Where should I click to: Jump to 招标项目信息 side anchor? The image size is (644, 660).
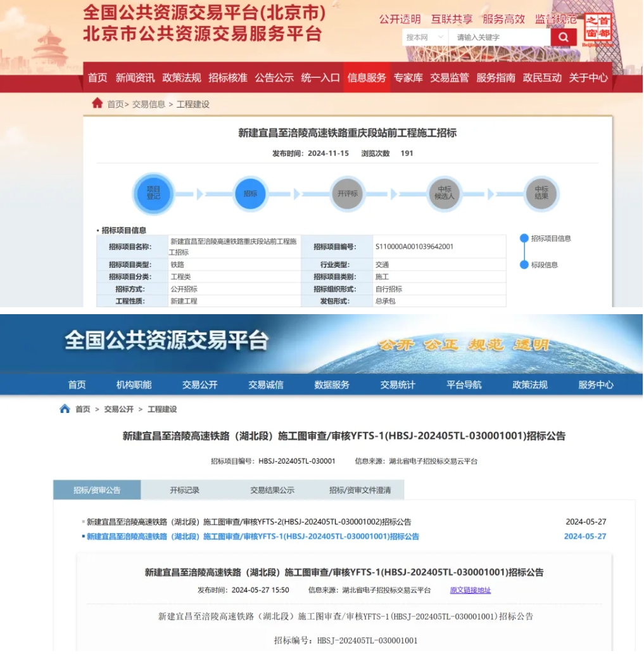(550, 239)
